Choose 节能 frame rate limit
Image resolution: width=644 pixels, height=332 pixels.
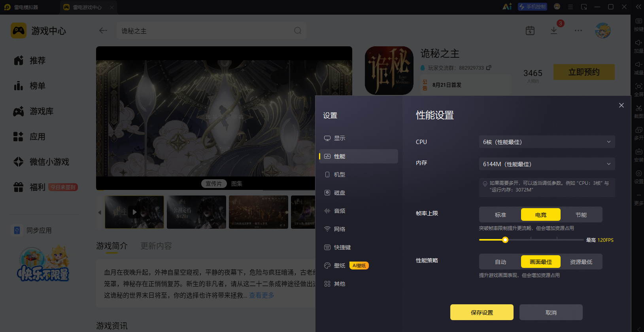581,214
